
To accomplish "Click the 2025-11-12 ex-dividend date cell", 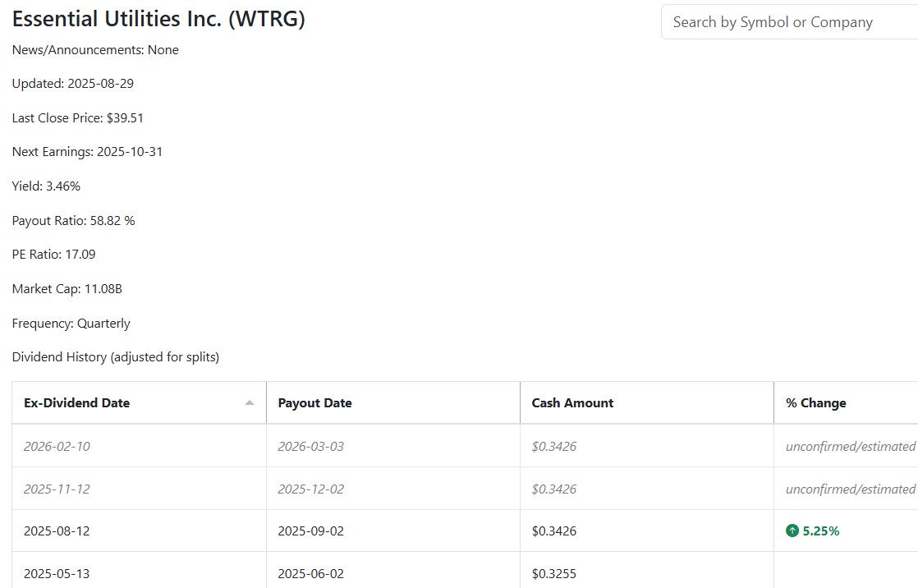I will (139, 489).
